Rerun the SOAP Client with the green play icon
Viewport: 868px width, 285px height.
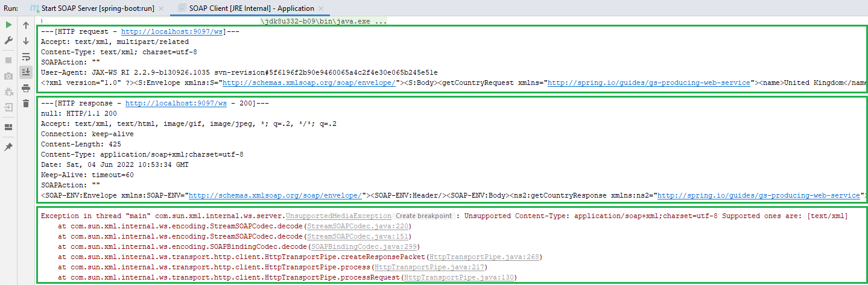(8, 25)
